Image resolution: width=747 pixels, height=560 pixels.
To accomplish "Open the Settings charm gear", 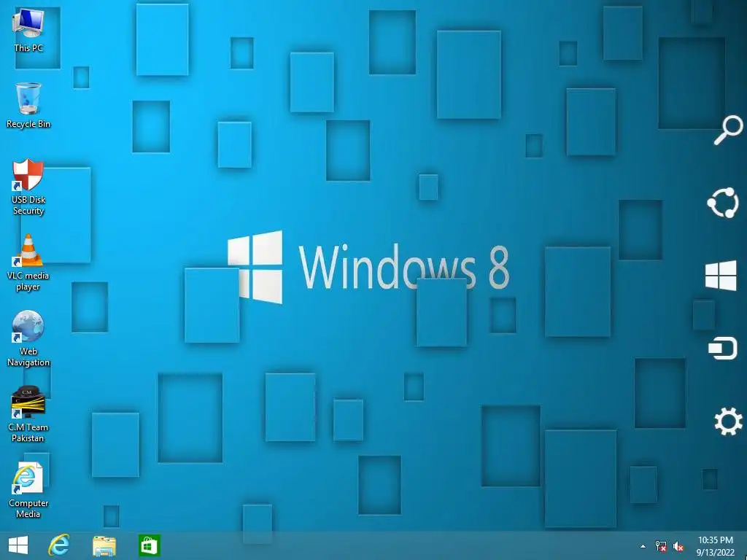I will [728, 421].
